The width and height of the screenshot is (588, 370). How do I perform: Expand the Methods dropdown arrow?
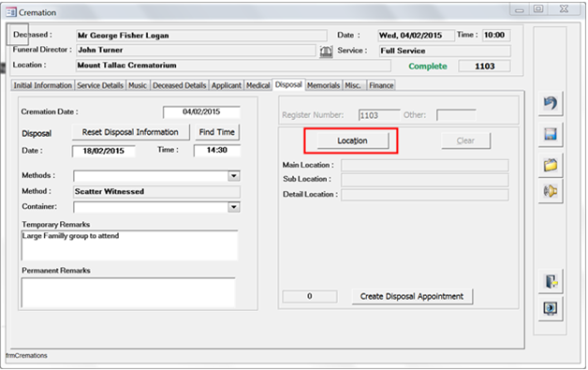[x=234, y=176]
